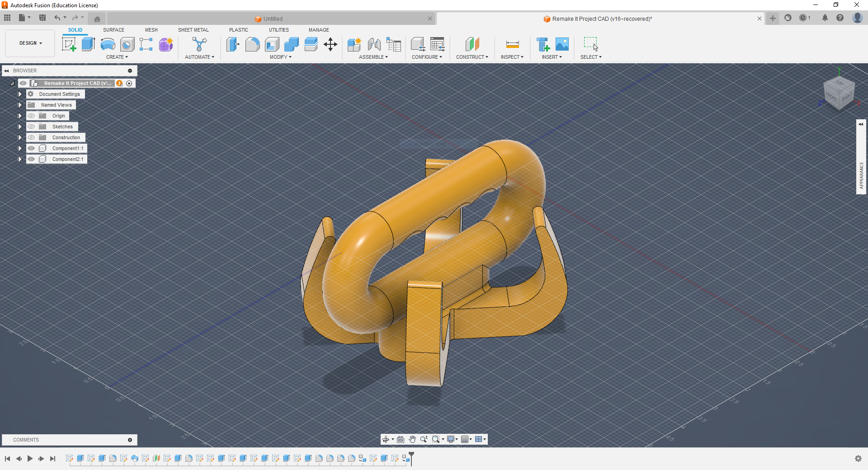Select the Fillet tool in Modify
The width and height of the screenshot is (868, 470).
pos(252,44)
